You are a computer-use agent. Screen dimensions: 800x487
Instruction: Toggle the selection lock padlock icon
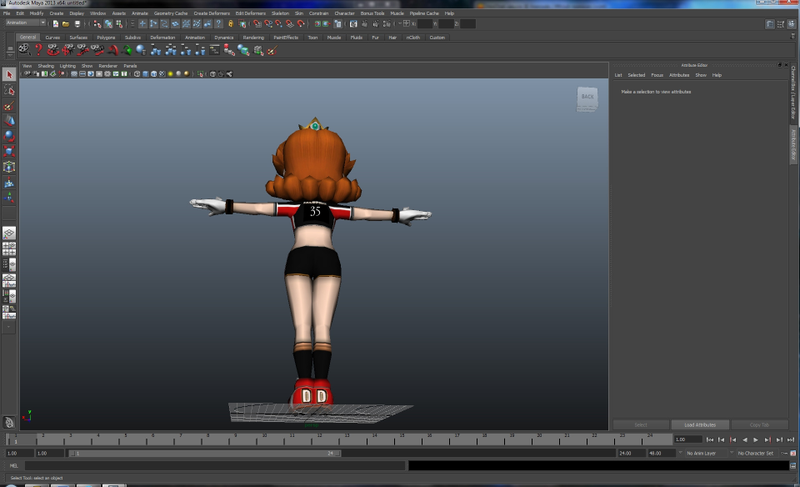231,24
